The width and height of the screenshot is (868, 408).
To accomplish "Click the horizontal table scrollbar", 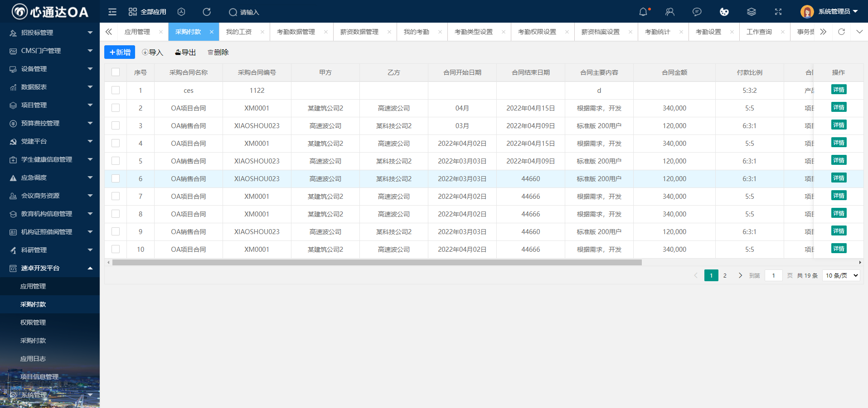I will (377, 262).
